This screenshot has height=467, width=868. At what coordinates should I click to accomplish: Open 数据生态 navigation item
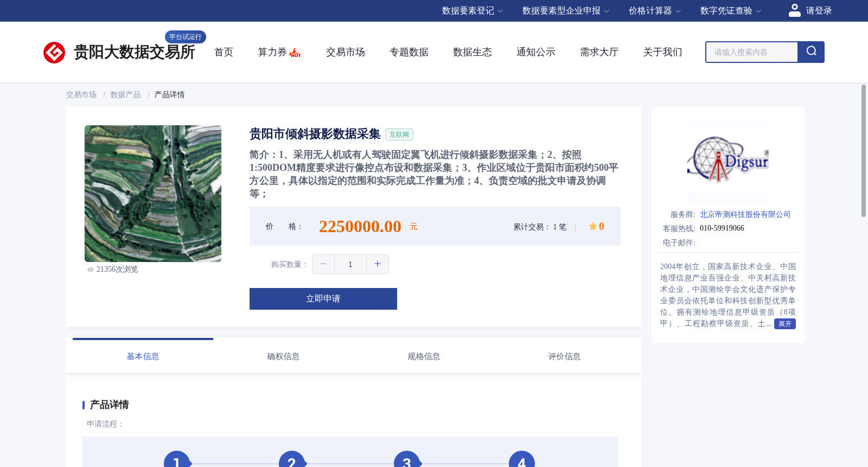(473, 52)
